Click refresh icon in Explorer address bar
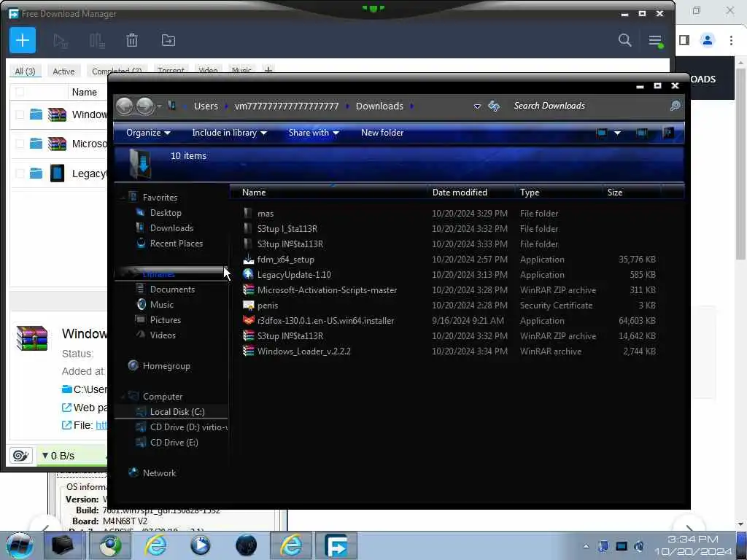747x560 pixels. pyautogui.click(x=494, y=106)
